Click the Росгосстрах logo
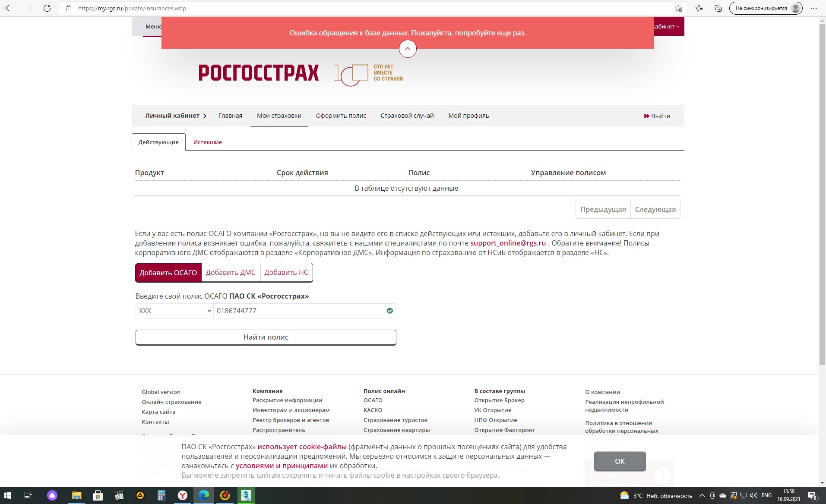The height and width of the screenshot is (504, 826). pyautogui.click(x=259, y=73)
